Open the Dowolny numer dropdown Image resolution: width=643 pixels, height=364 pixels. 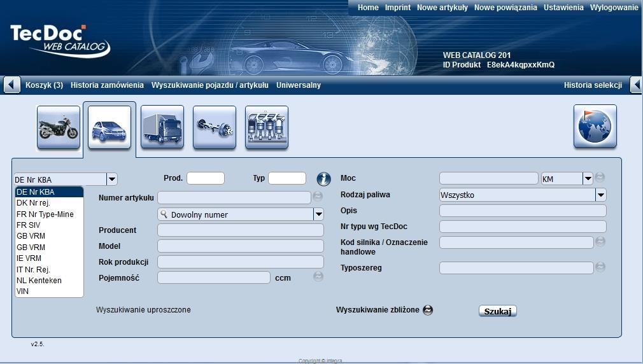coord(318,214)
